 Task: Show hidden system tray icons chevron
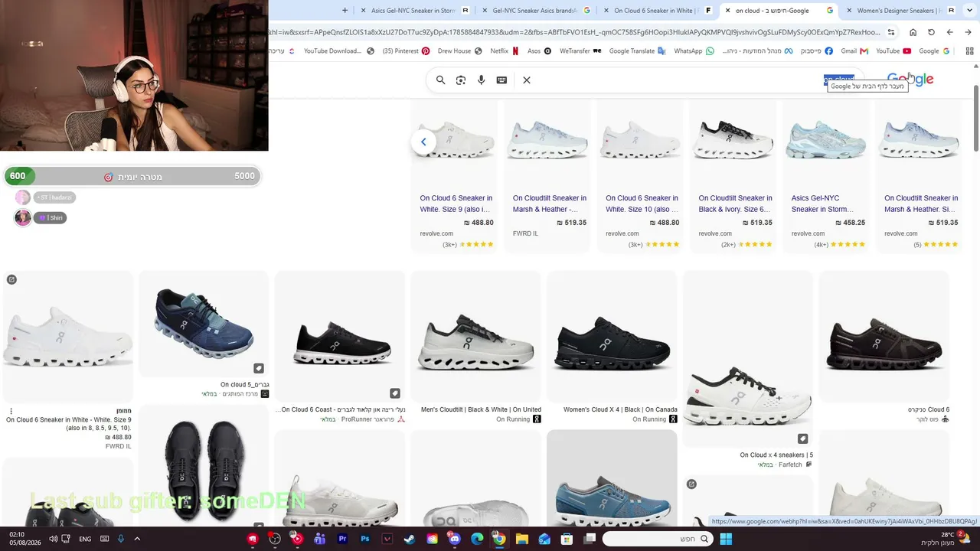coord(137,539)
